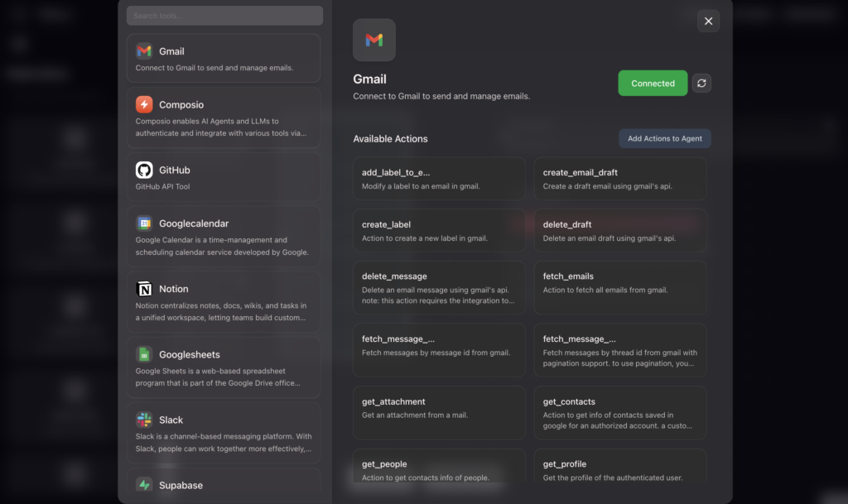Open the Notion tool title
Screen dimensions: 848x504
click(174, 289)
